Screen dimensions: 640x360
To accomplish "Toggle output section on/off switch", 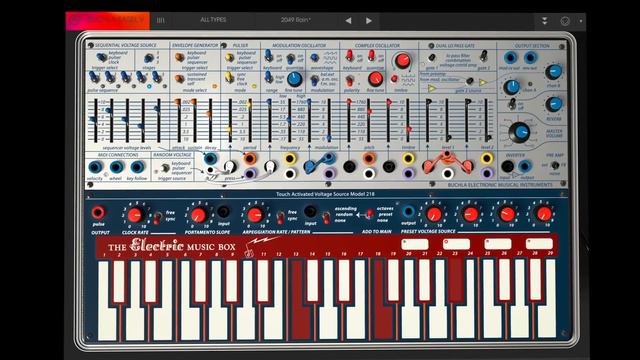I will pos(511,104).
